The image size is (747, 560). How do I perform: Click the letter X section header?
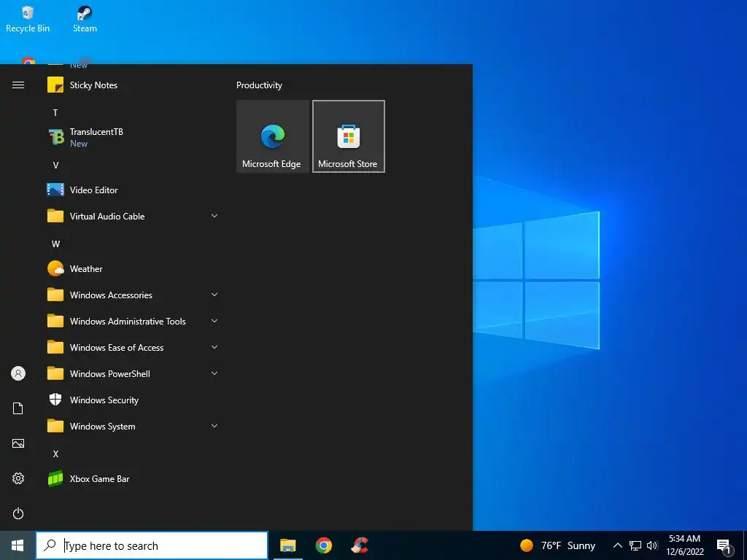[55, 454]
